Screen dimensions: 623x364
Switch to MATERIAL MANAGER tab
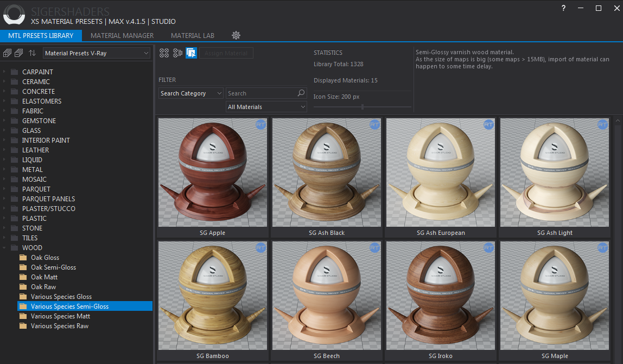tap(122, 35)
